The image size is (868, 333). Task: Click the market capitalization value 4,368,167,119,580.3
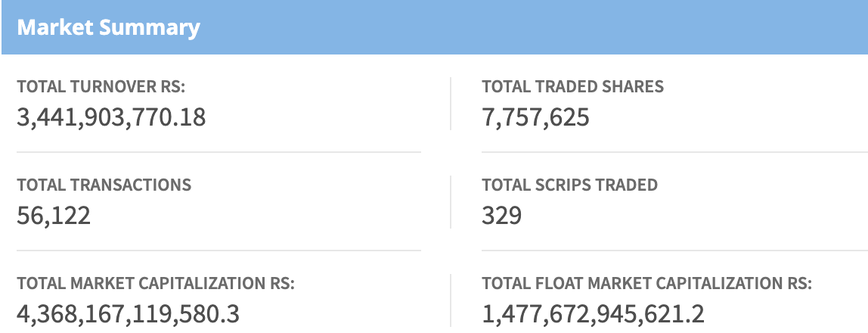click(128, 314)
